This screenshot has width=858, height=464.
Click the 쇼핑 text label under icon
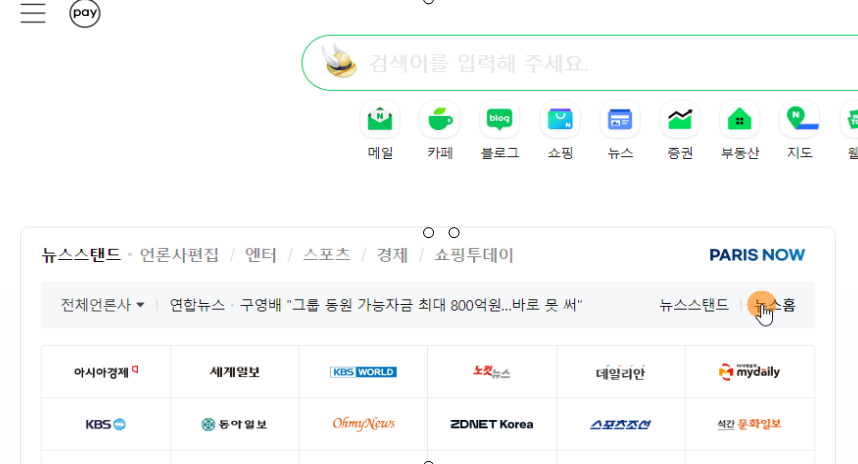point(560,153)
